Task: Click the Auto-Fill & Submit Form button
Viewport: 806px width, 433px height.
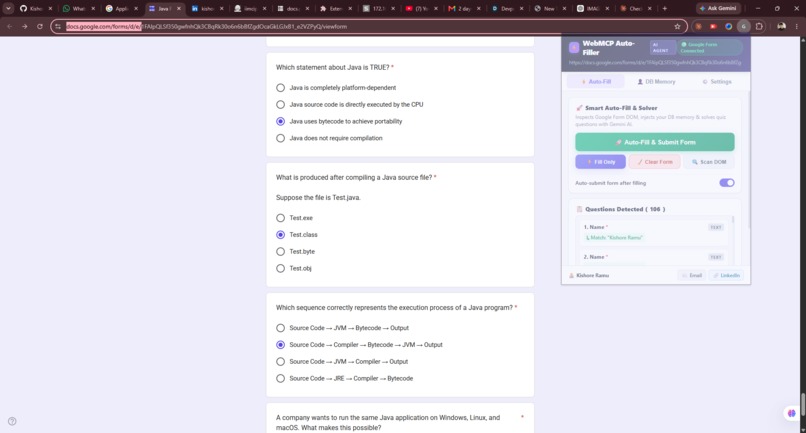Action: [655, 142]
